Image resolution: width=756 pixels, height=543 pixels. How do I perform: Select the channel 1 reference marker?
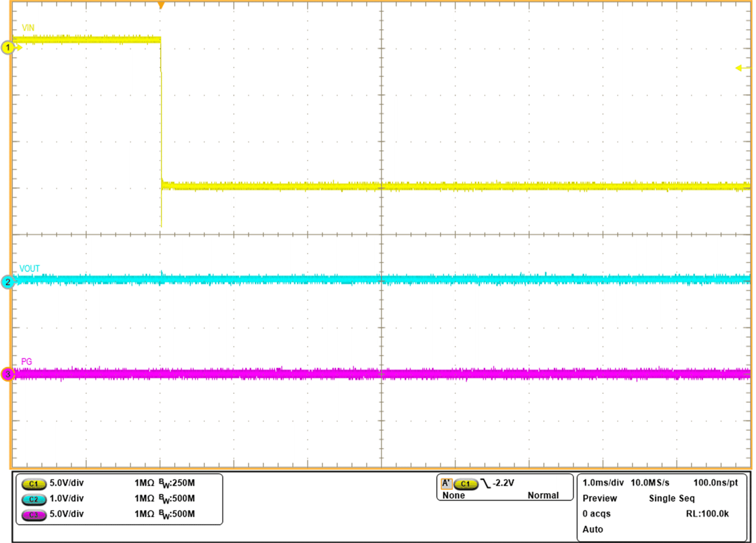[x=7, y=48]
